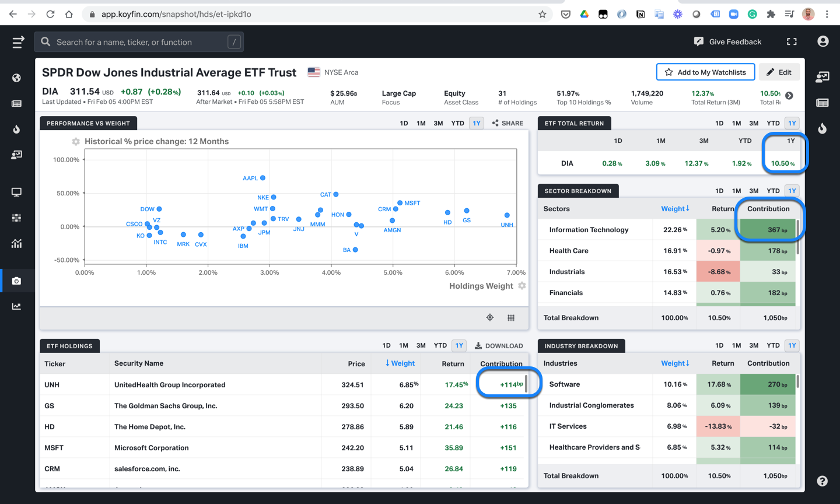This screenshot has width=840, height=504.
Task: Click the help question mark icon
Action: (822, 481)
